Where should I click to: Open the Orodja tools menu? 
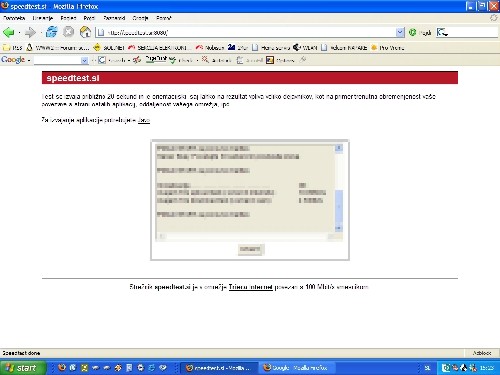pos(140,18)
